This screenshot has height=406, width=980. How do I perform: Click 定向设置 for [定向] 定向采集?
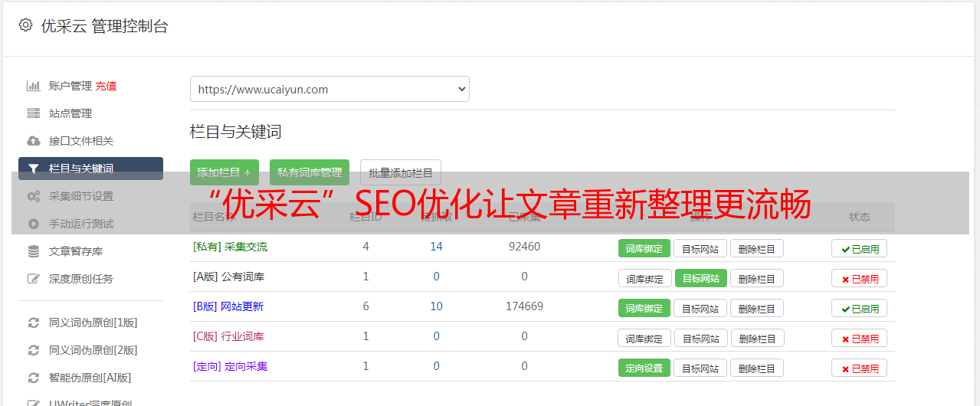tap(644, 368)
